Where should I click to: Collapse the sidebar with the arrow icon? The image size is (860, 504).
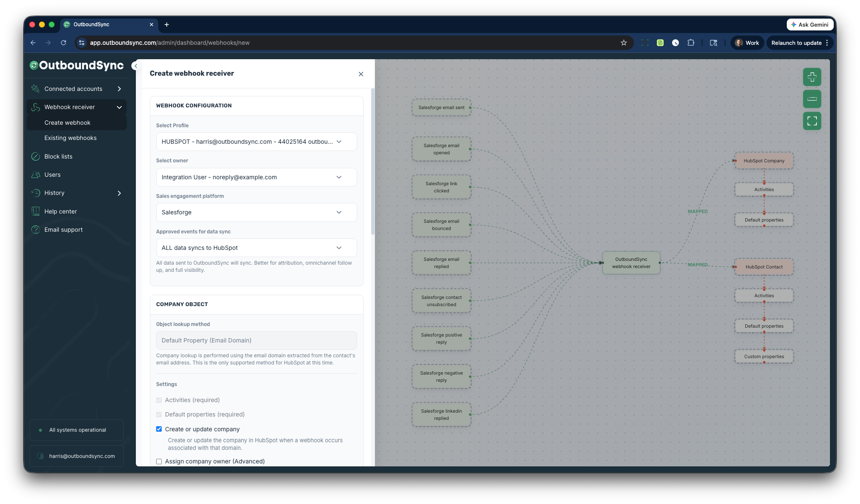[135, 66]
